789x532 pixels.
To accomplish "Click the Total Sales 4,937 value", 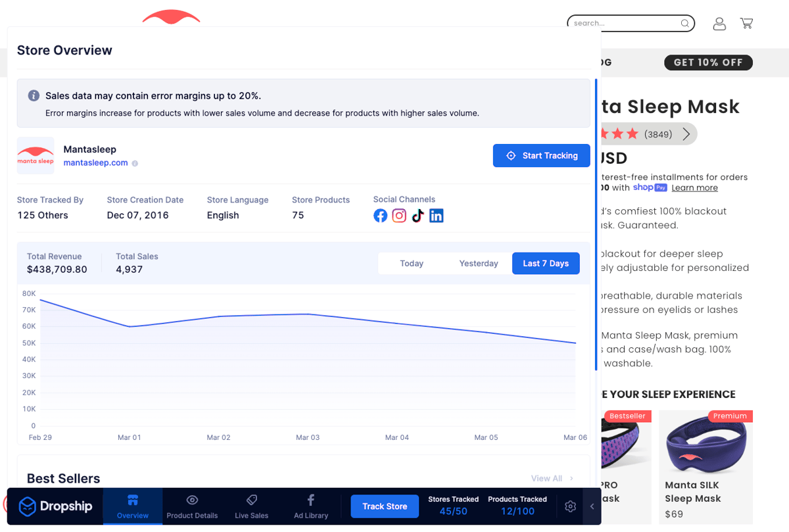I will [x=129, y=270].
